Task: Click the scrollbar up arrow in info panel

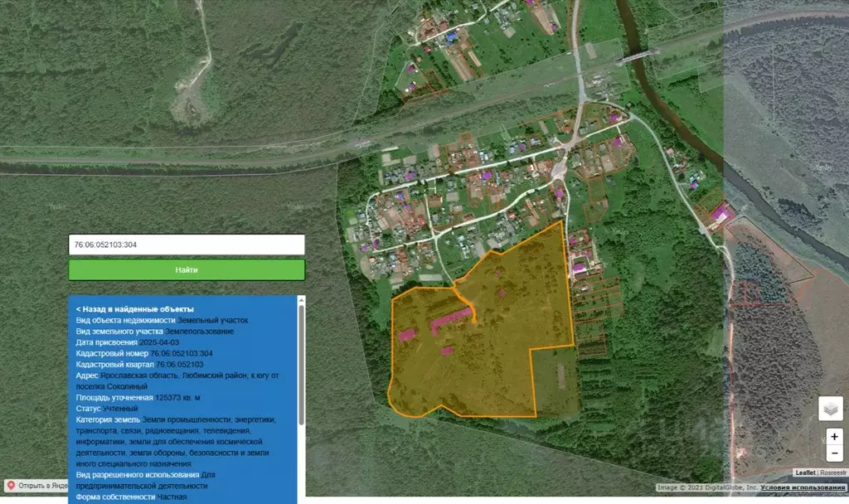Action: point(301,300)
